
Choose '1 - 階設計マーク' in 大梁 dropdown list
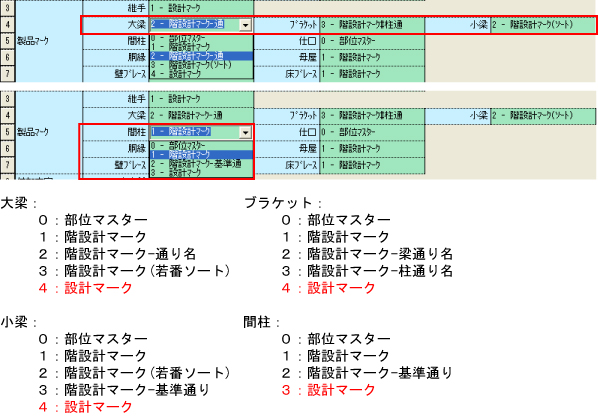coord(201,47)
